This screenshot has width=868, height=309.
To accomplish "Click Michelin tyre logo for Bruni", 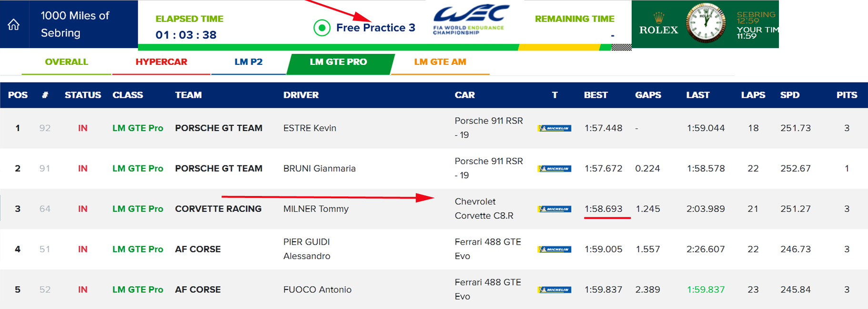I will [x=555, y=169].
